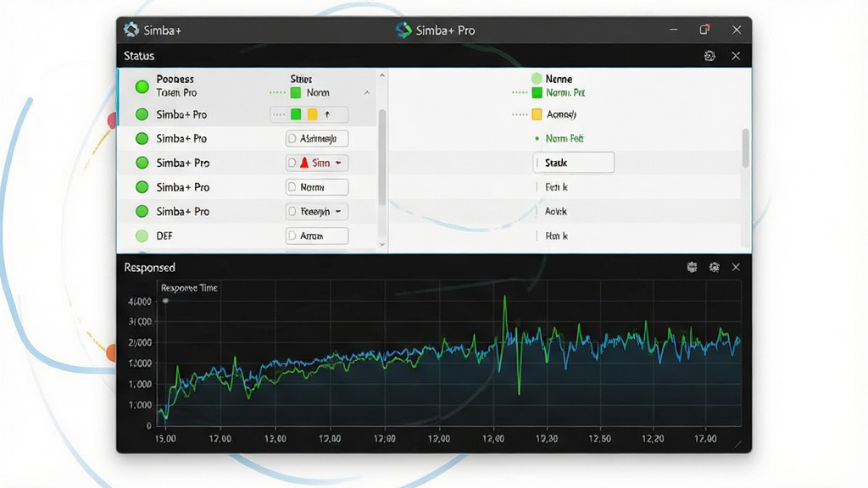Click the Response Time chart legend label
The height and width of the screenshot is (488, 868).
click(x=189, y=288)
